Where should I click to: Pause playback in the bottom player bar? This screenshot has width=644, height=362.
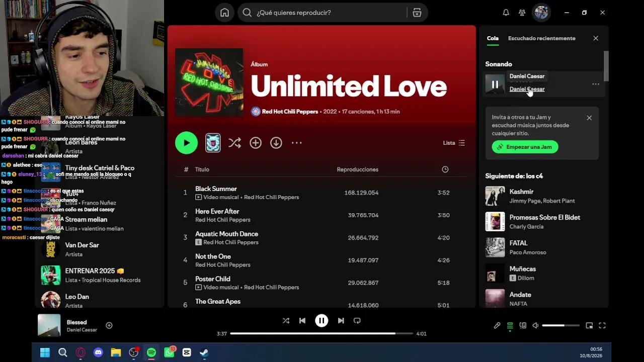[321, 321]
